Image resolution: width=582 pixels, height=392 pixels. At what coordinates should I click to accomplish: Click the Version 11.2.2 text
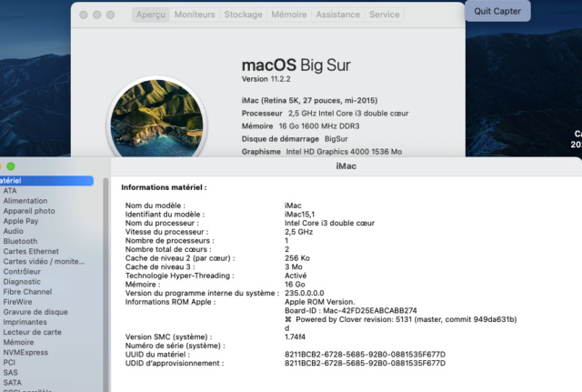tap(266, 79)
